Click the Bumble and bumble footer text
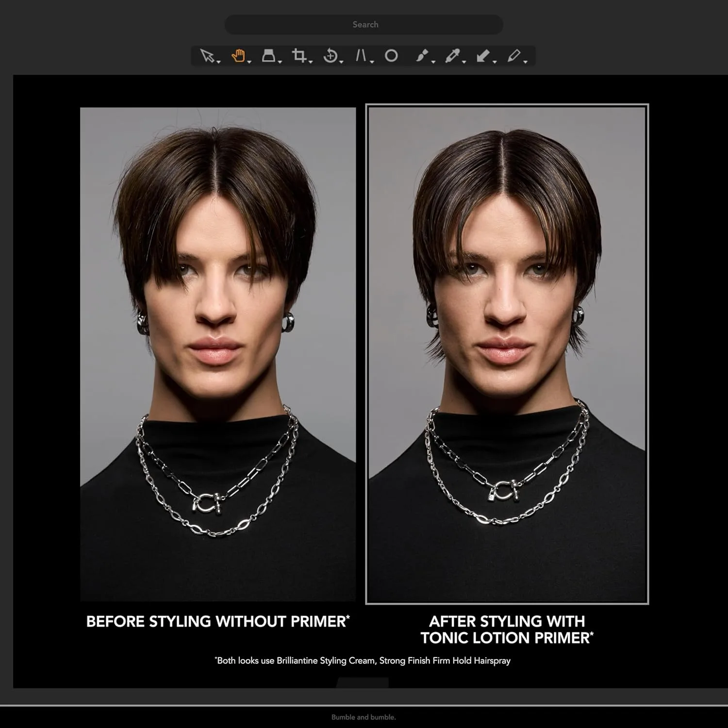The height and width of the screenshot is (728, 728). click(364, 717)
